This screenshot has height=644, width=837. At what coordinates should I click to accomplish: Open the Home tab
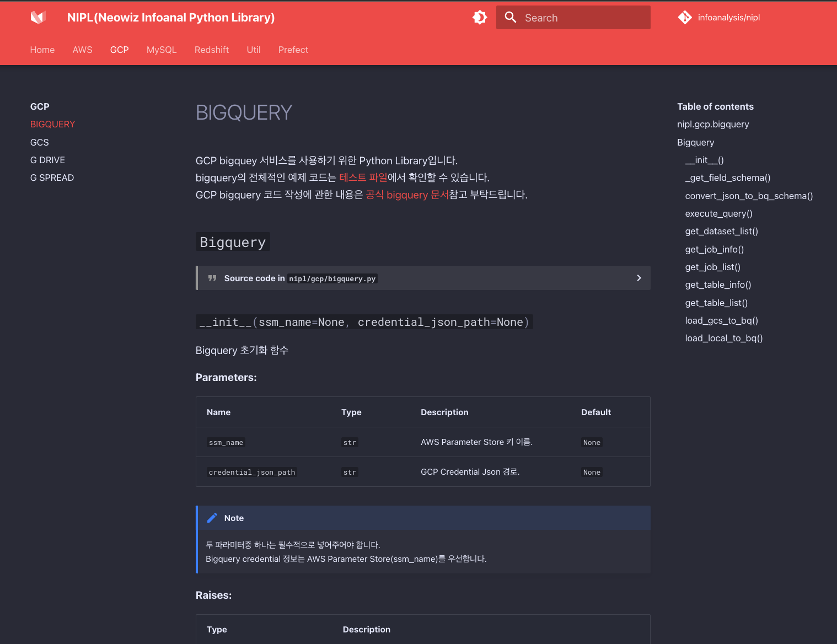(42, 50)
